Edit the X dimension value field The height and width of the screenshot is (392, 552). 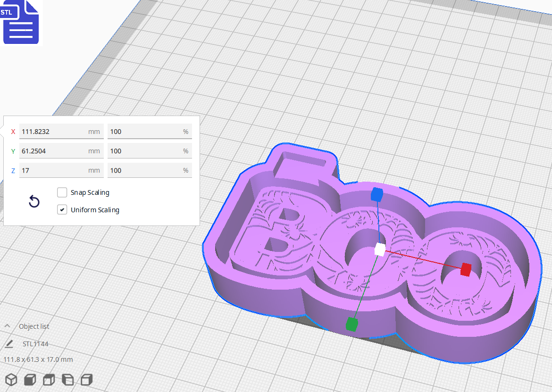tap(61, 131)
